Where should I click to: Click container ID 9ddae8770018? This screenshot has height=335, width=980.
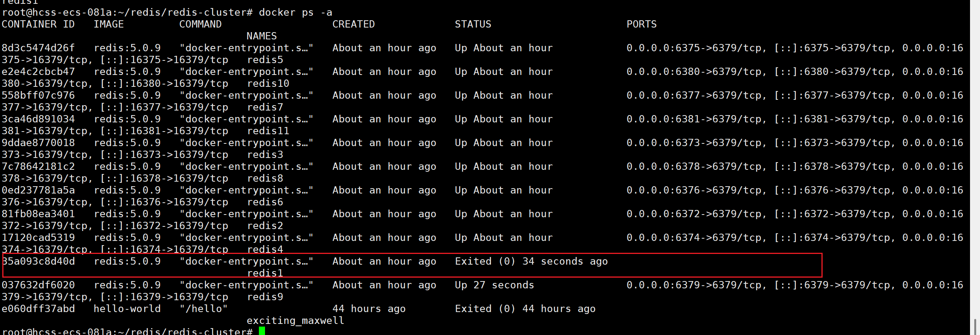[38, 143]
